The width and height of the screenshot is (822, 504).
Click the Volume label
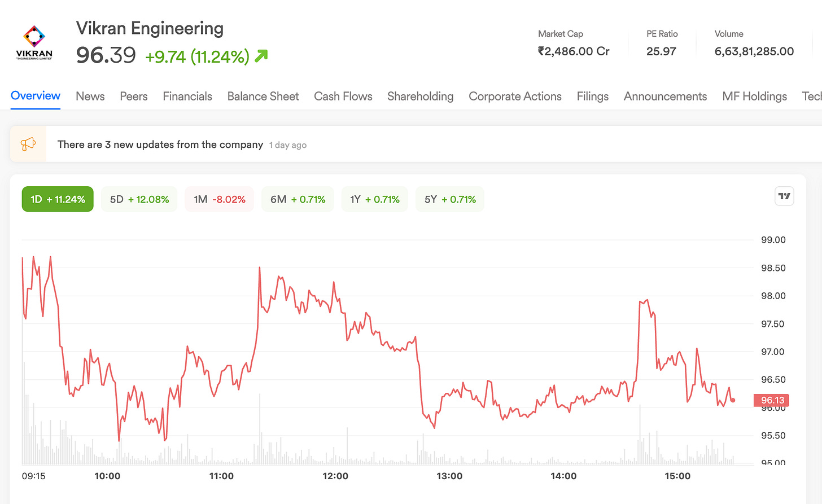(729, 34)
